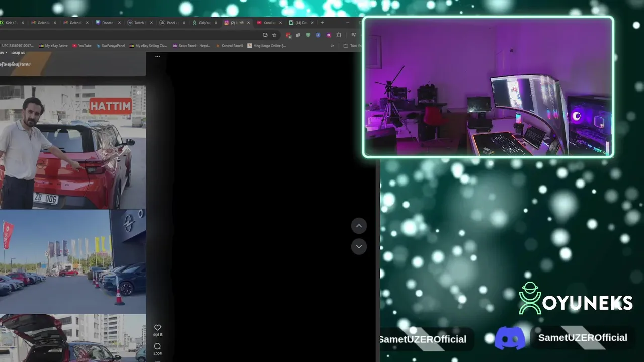
Task: Open the reel's three-dot options menu
Action: pyautogui.click(x=157, y=56)
